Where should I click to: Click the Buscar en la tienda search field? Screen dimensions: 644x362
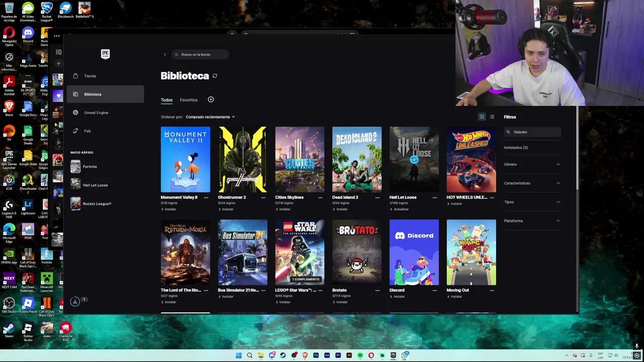click(200, 54)
